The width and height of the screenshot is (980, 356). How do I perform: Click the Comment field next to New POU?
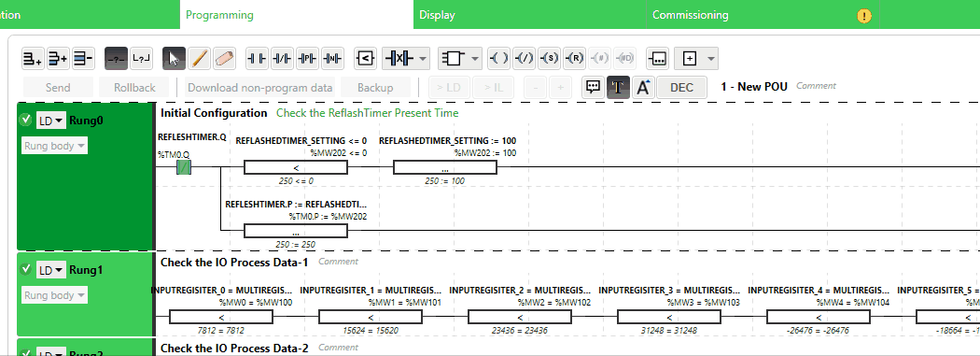(x=816, y=86)
